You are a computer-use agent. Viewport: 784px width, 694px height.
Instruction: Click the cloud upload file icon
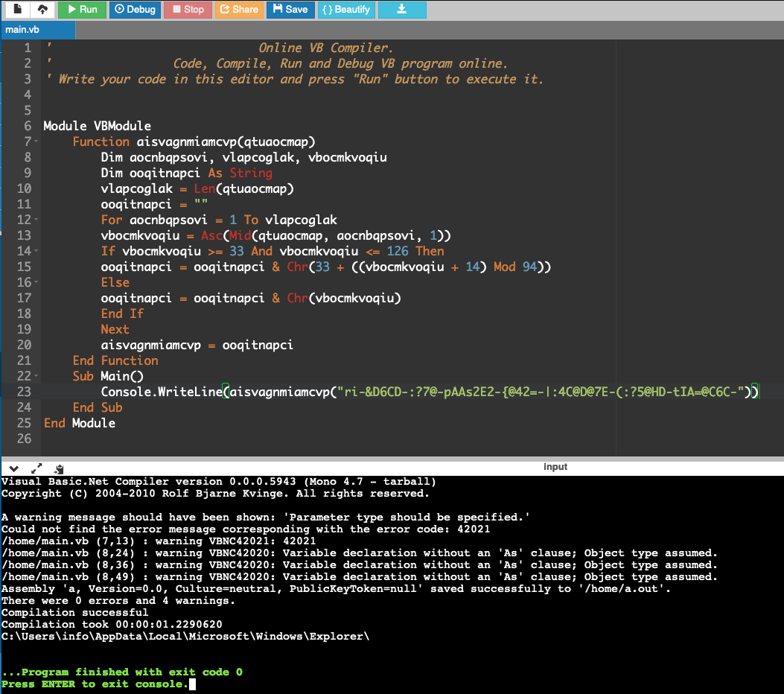42,10
